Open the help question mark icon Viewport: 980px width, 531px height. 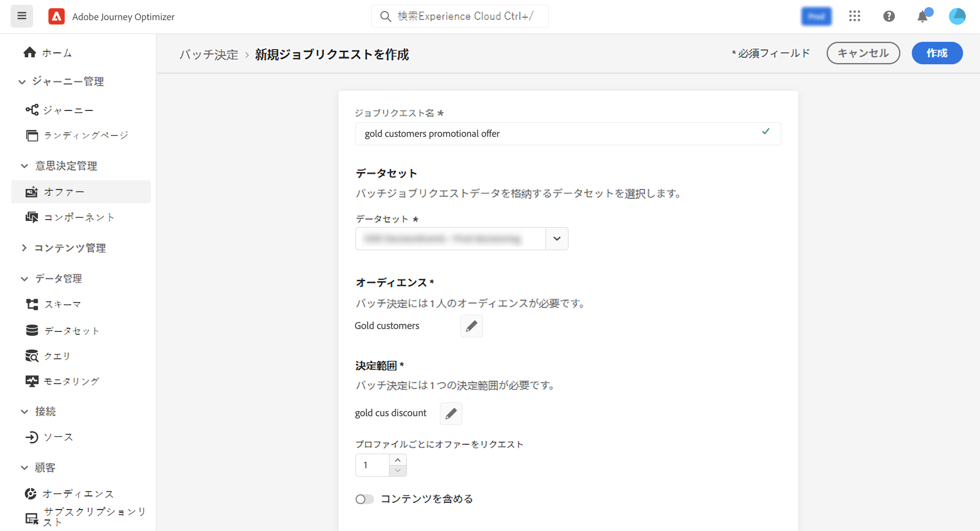[x=889, y=16]
